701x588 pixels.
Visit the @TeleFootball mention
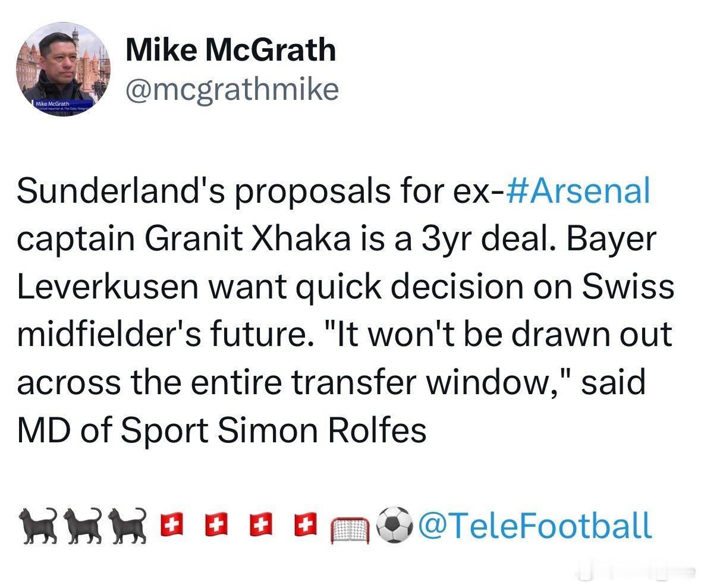(x=535, y=526)
